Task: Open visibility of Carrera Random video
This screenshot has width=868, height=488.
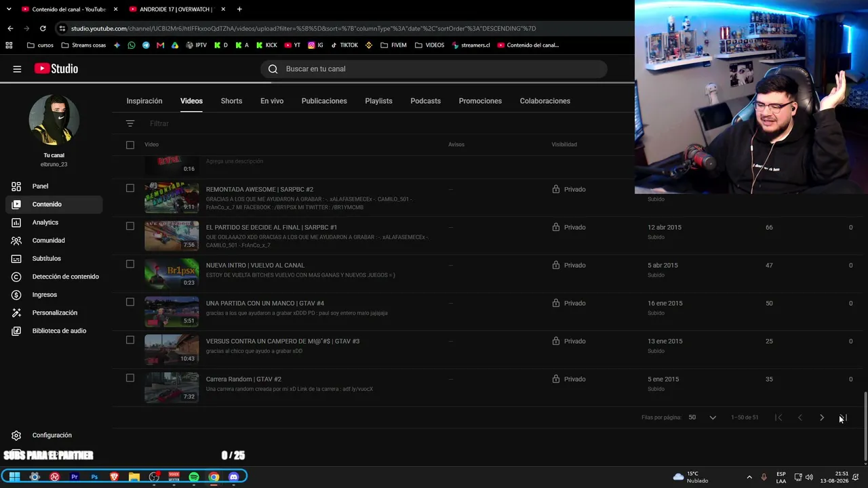Action: point(569,379)
